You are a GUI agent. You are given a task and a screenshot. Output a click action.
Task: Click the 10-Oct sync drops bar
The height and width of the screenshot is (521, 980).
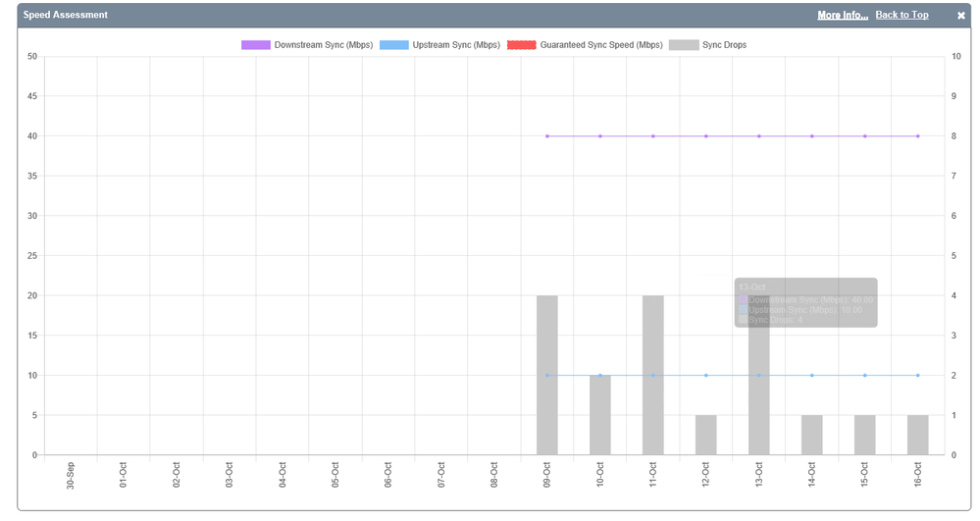pyautogui.click(x=600, y=415)
